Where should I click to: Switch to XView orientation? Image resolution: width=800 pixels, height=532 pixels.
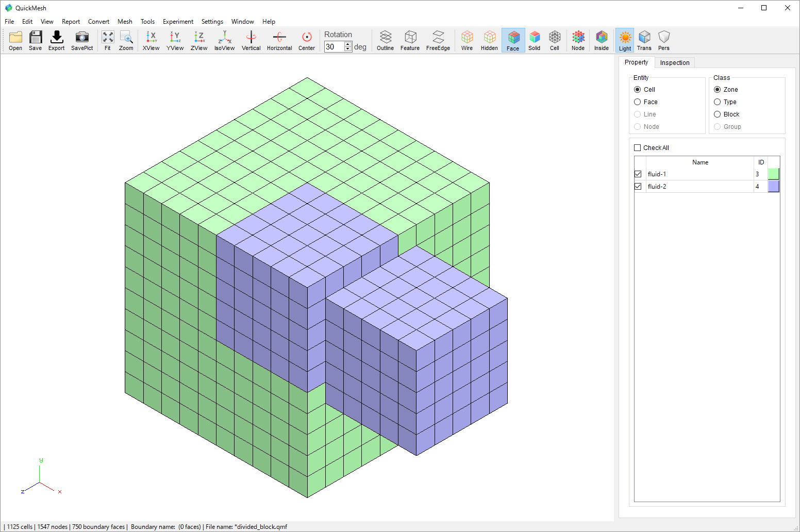click(151, 40)
